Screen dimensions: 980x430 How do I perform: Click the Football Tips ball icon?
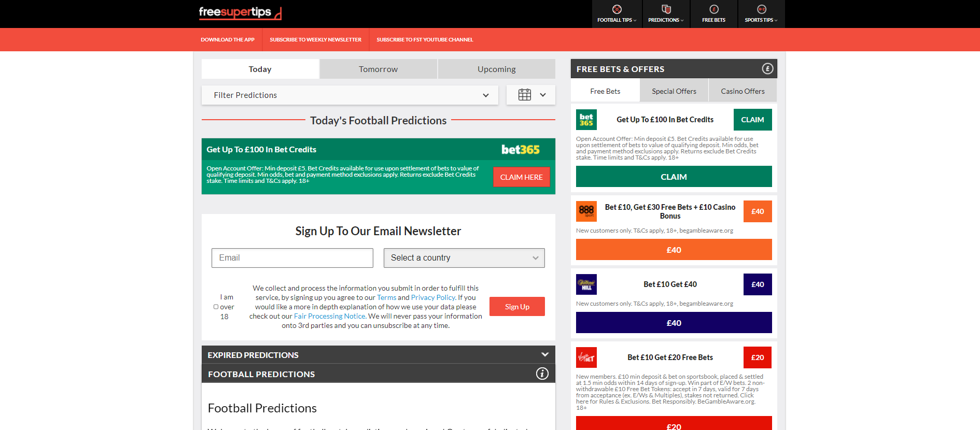point(617,9)
